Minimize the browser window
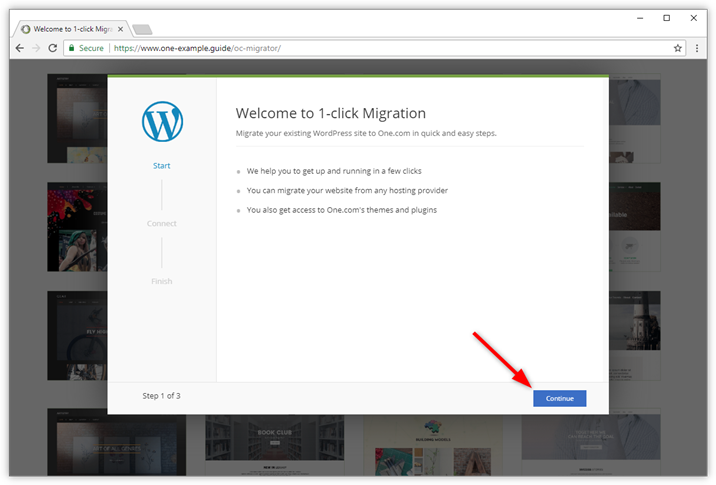Screen dimensions: 716x485 (x=640, y=18)
